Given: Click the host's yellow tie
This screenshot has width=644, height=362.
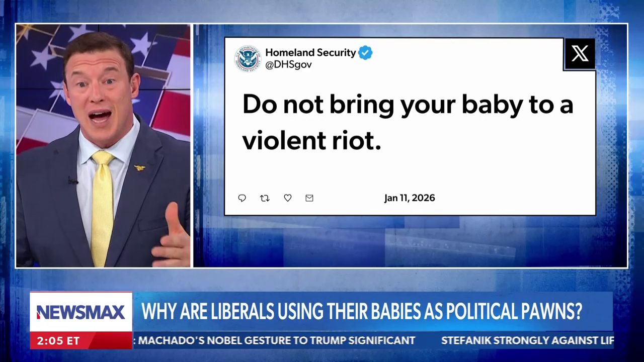Looking at the screenshot, I should [x=102, y=206].
